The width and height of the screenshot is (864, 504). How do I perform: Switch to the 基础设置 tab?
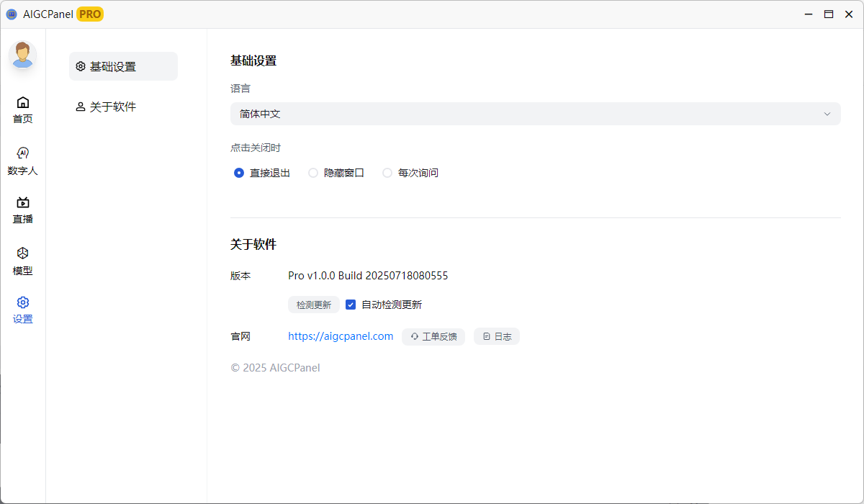(x=123, y=66)
